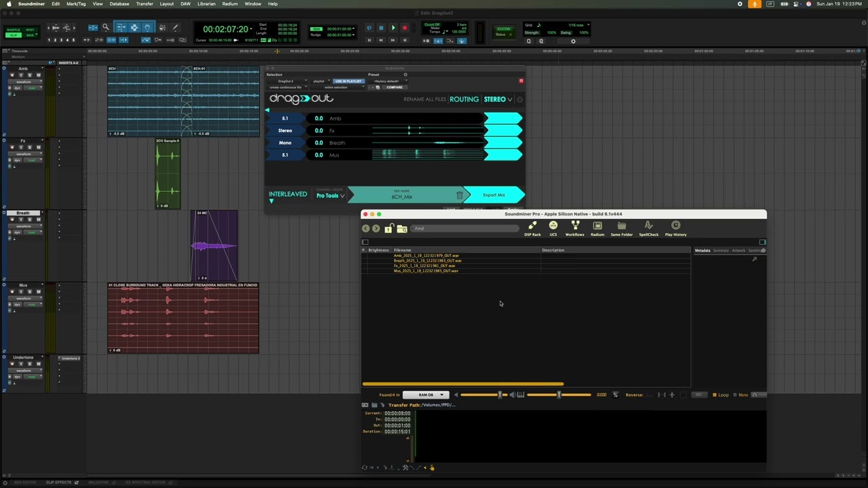The image size is (868, 488).
Task: Toggle USE IN PLAYLIST in AudioSuite
Action: [347, 81]
